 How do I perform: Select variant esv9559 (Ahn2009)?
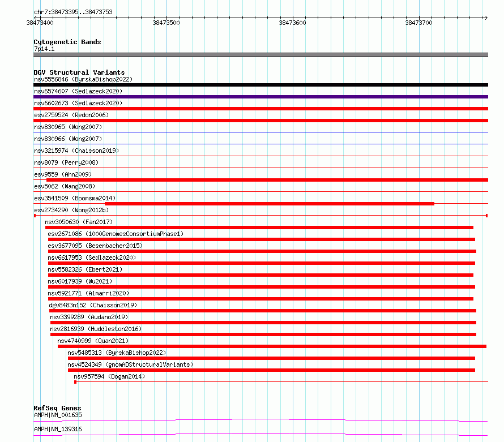tap(63, 174)
